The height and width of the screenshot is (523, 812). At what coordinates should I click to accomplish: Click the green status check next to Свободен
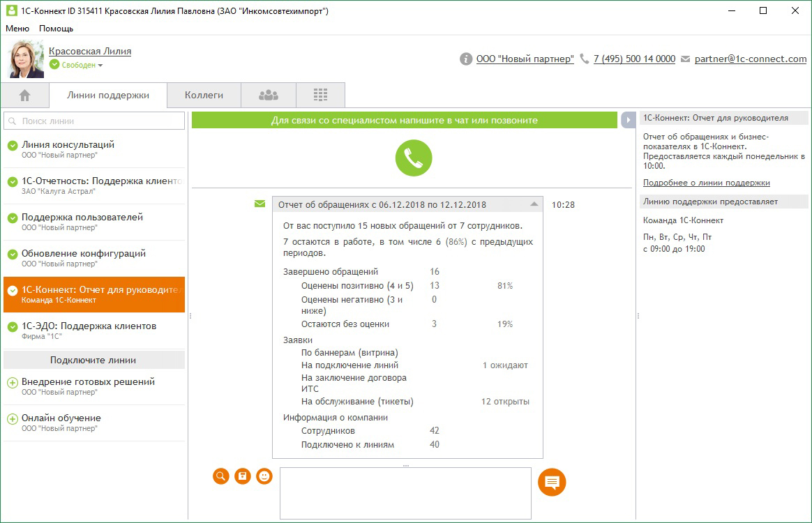[x=54, y=65]
